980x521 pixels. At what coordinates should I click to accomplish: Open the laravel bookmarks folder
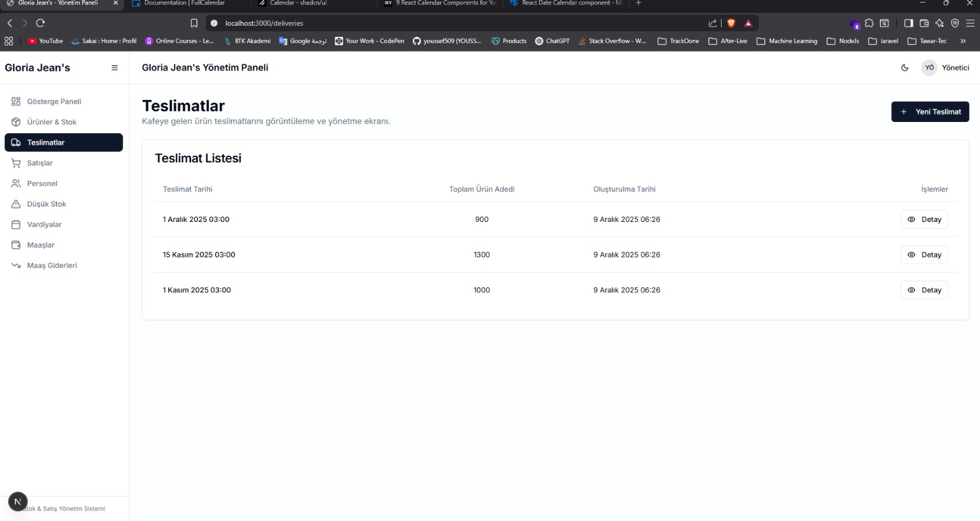click(883, 41)
